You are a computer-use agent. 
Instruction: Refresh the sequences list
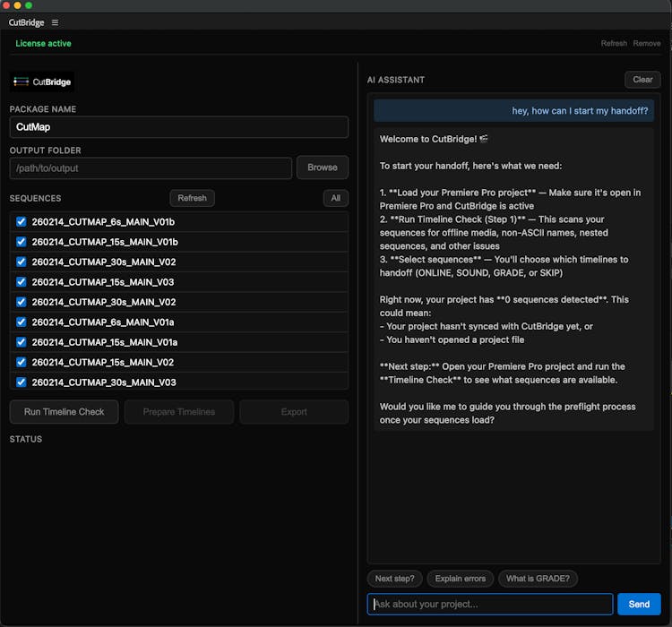192,198
